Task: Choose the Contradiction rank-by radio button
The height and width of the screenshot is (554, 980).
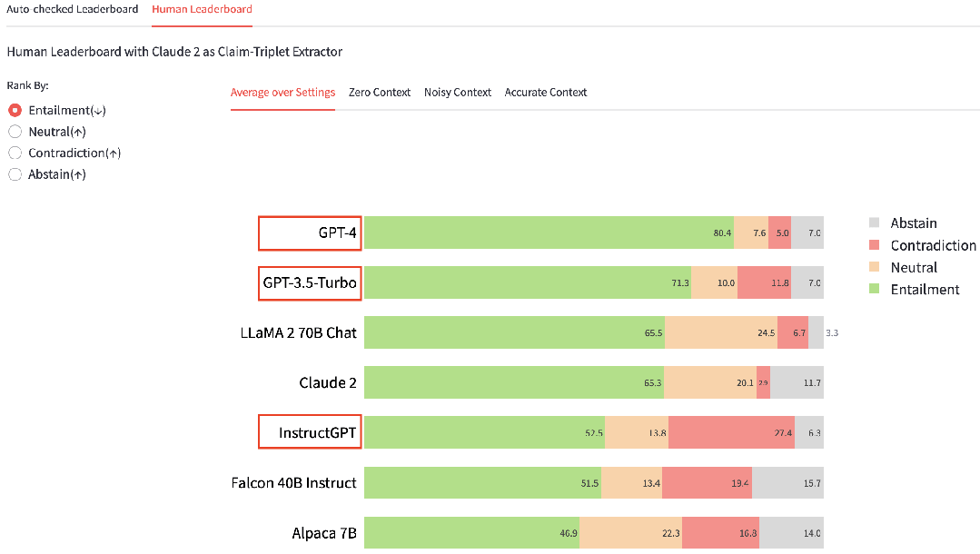Action: click(x=15, y=153)
